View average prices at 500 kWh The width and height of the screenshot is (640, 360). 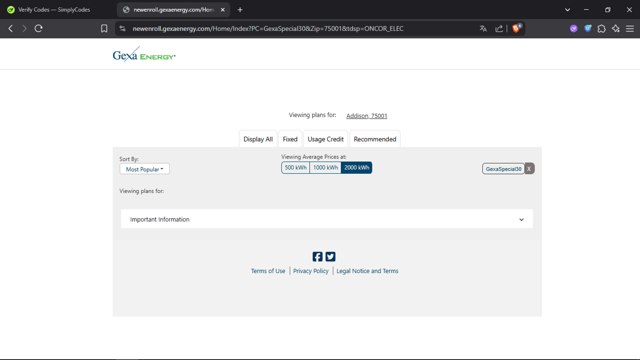pyautogui.click(x=296, y=168)
